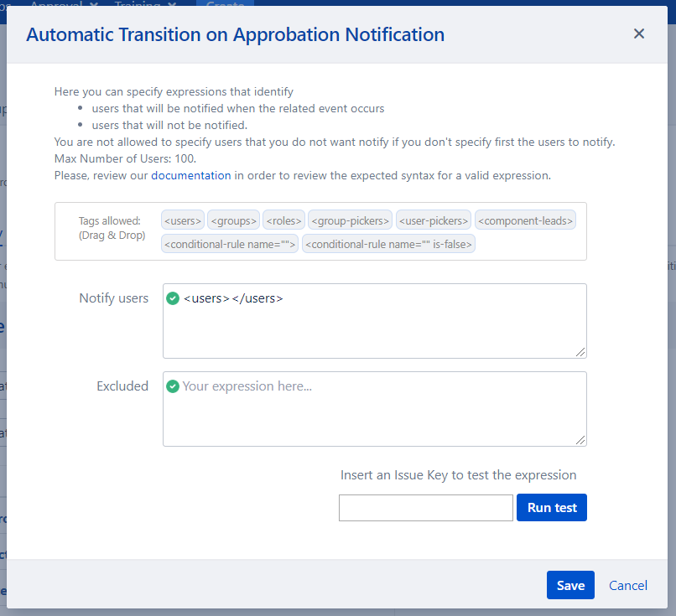Click the green check icon in Excluded field
The image size is (676, 616).
click(173, 386)
